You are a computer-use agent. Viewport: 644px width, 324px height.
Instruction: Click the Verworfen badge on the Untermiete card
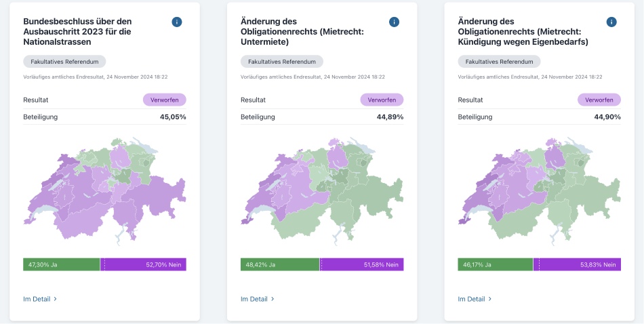(x=382, y=100)
